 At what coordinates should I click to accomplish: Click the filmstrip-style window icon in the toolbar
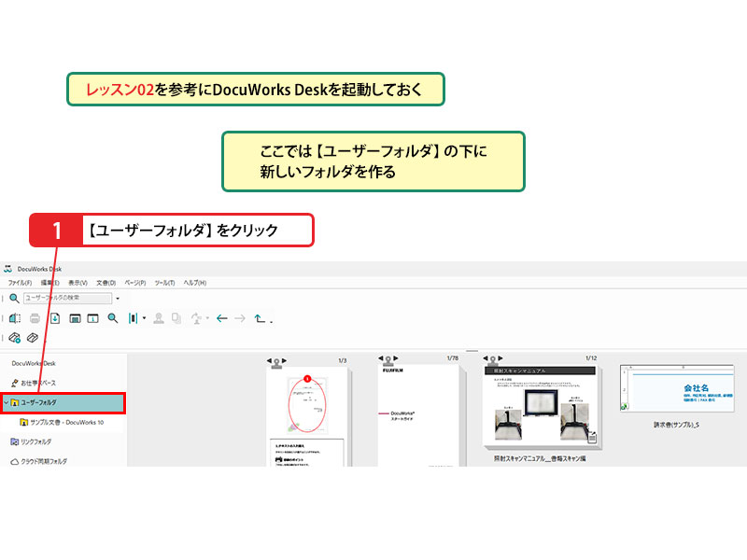(x=75, y=318)
